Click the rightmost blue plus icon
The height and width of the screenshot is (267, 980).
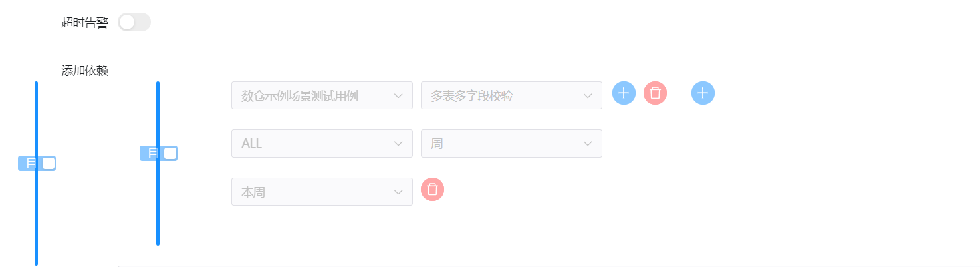click(703, 93)
